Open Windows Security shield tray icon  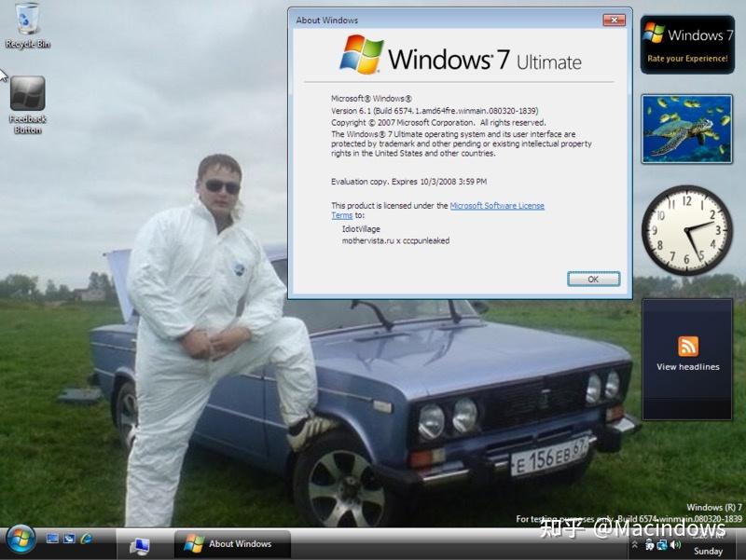coord(650,544)
